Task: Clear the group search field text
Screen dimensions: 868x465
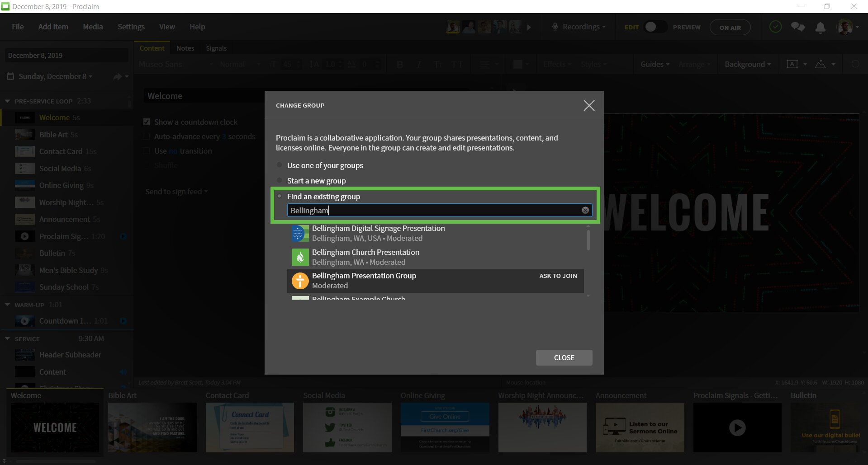Action: click(585, 210)
